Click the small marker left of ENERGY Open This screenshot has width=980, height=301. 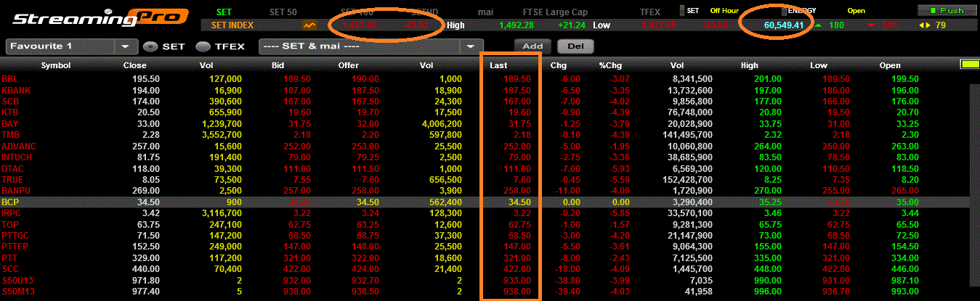[784, 10]
